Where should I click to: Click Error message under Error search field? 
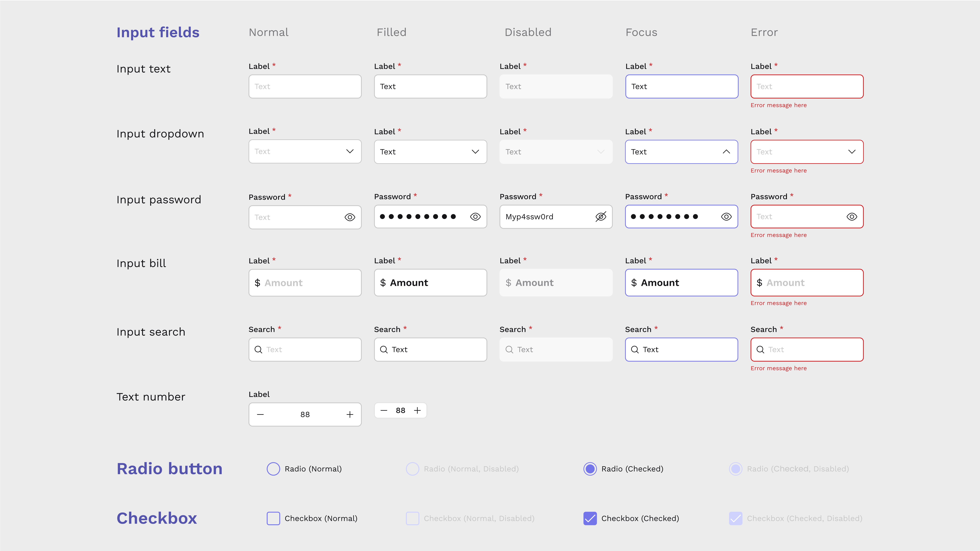click(778, 368)
